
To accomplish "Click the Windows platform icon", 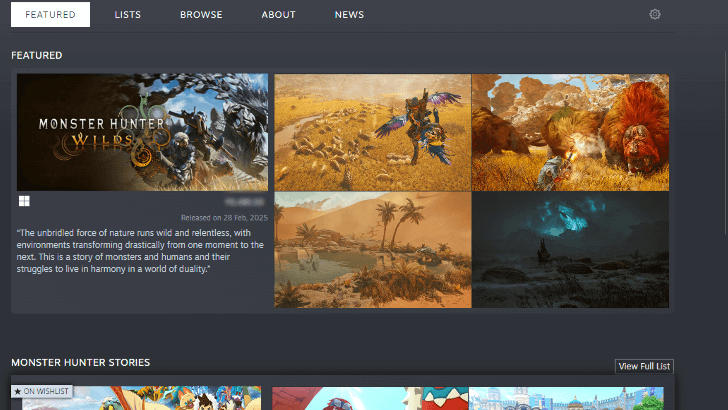I will click(x=24, y=201).
